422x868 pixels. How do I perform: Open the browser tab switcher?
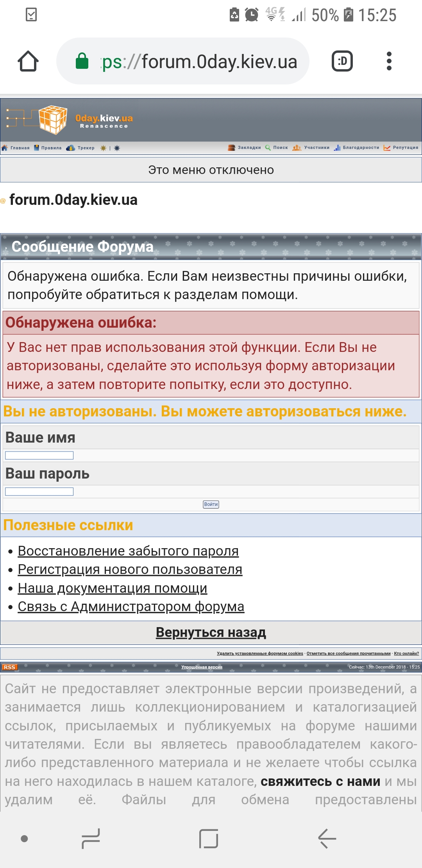tap(342, 61)
